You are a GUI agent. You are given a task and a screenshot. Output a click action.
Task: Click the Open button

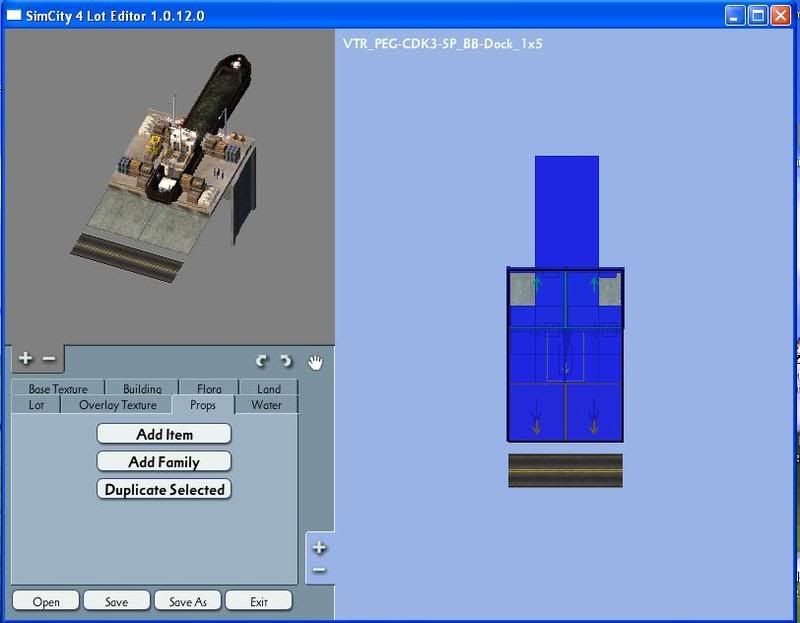pyautogui.click(x=46, y=601)
